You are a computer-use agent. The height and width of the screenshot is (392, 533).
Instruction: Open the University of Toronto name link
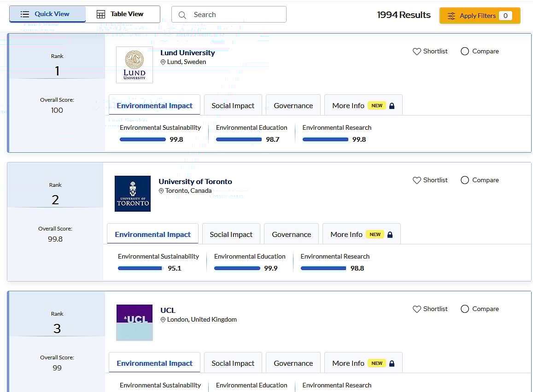coord(195,182)
